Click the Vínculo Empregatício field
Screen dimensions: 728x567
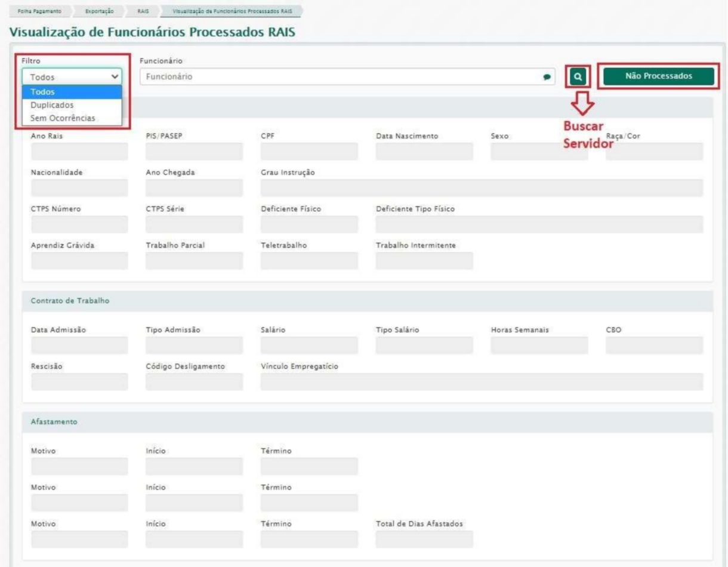coord(482,382)
